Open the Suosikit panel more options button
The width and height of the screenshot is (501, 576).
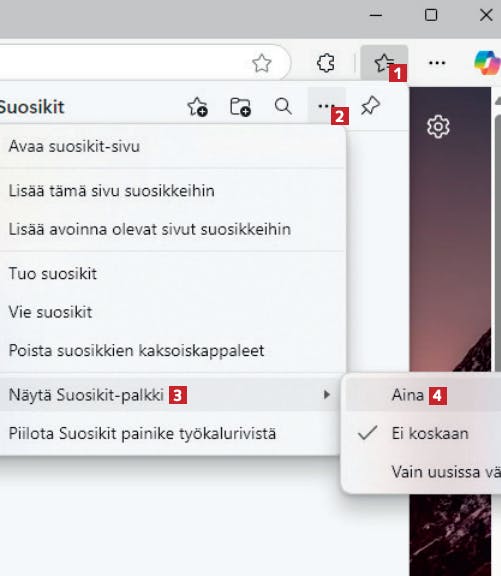coord(326,107)
